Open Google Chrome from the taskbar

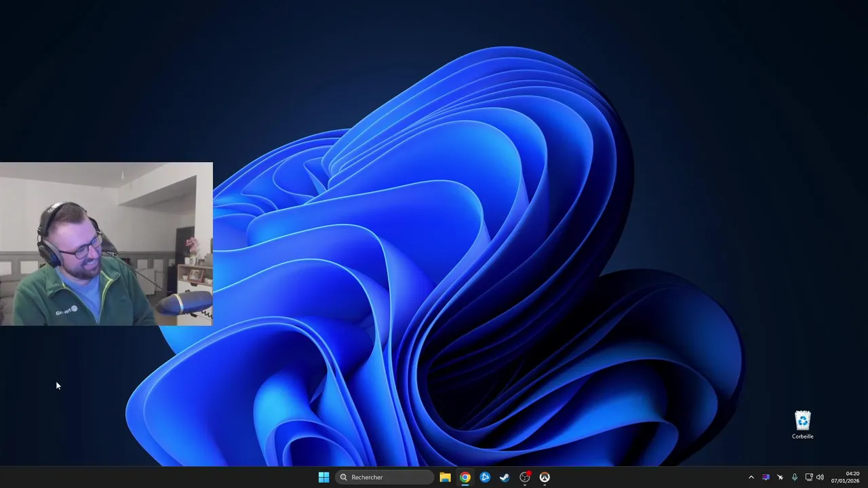pyautogui.click(x=465, y=477)
